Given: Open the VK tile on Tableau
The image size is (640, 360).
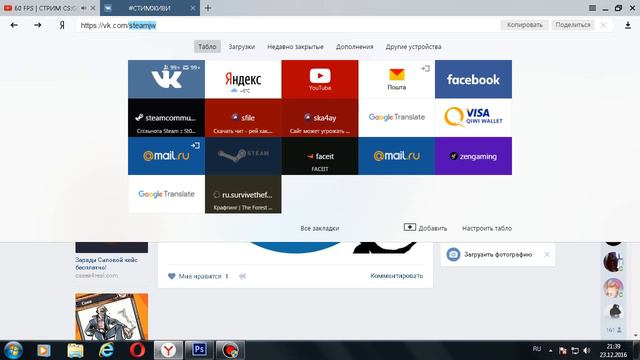Looking at the screenshot, I should pos(166,79).
